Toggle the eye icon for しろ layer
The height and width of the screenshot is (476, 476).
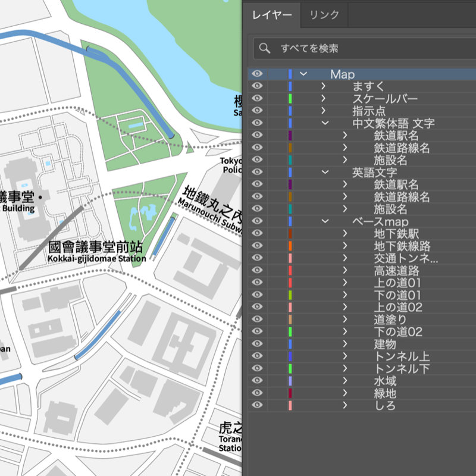(x=257, y=405)
